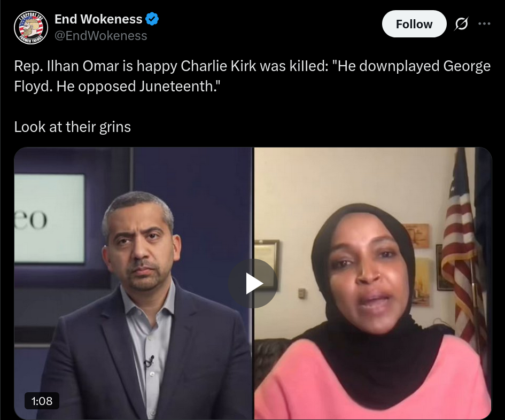Open the three-dot more options menu
The image size is (505, 420).
(x=484, y=24)
